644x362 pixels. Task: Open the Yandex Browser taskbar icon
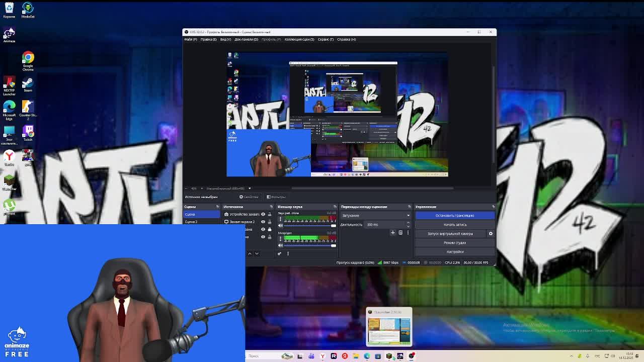click(x=323, y=356)
